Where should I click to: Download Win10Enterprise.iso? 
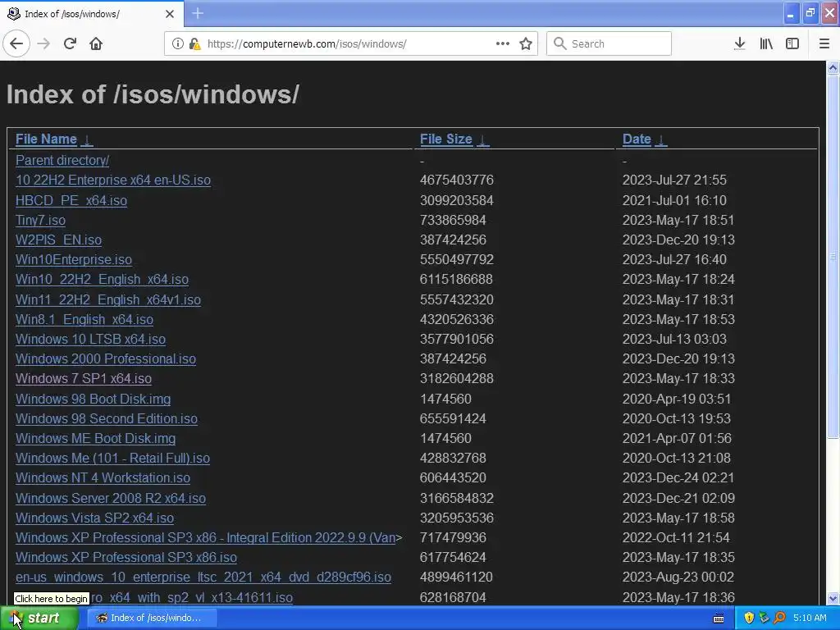[x=74, y=260]
